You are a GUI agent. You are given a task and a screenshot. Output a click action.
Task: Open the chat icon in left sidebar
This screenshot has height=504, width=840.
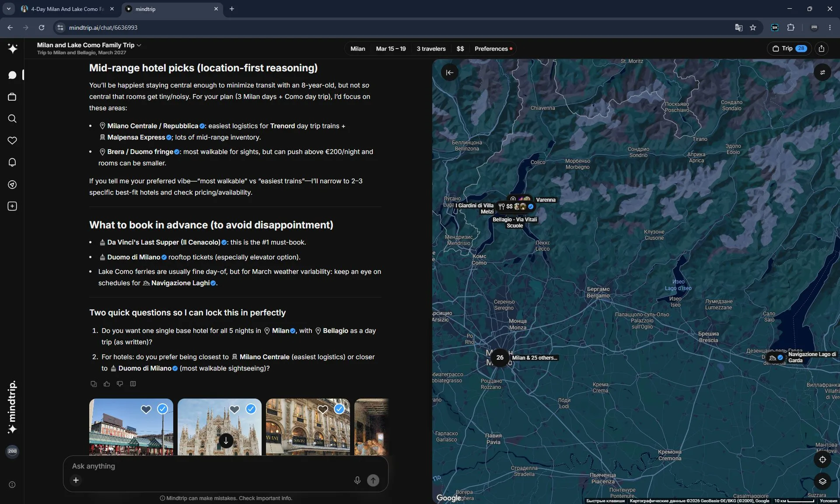[x=12, y=75]
